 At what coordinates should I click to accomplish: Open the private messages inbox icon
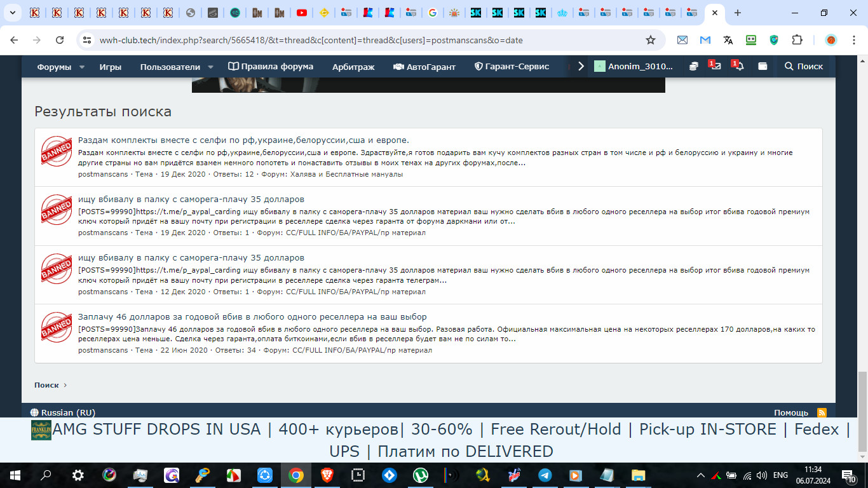pos(715,66)
